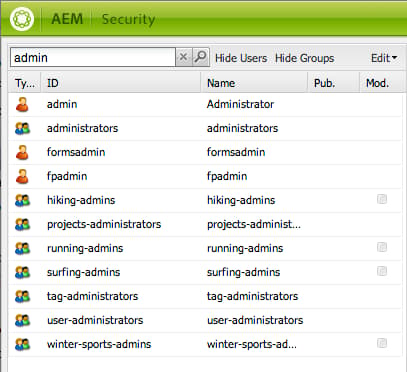Click the modified icon for running-admins
The height and width of the screenshot is (372, 407).
point(382,247)
